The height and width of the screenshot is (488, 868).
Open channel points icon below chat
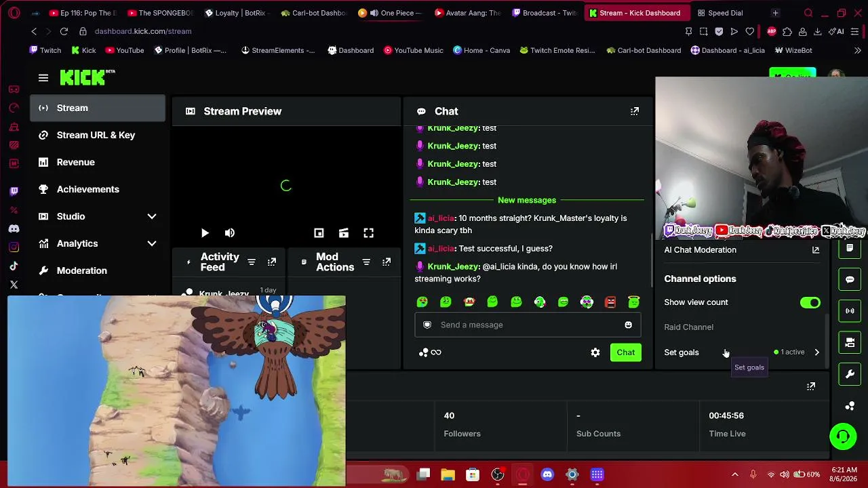tap(423, 352)
